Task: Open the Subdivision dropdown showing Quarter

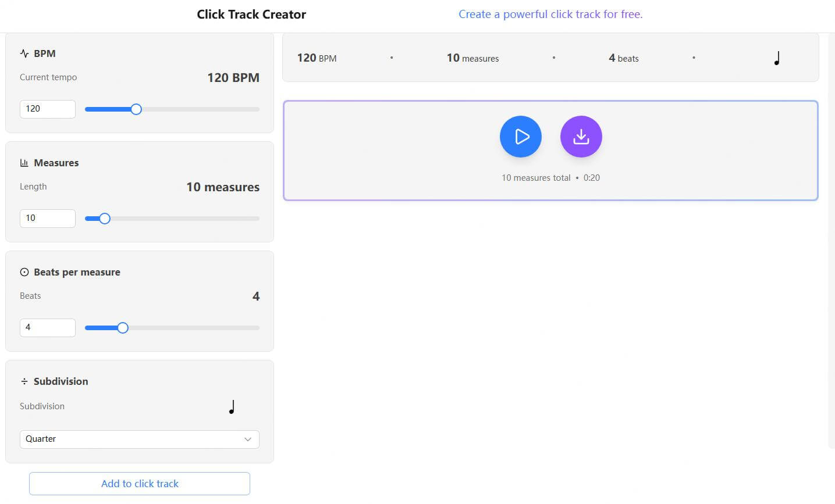Action: click(x=139, y=439)
